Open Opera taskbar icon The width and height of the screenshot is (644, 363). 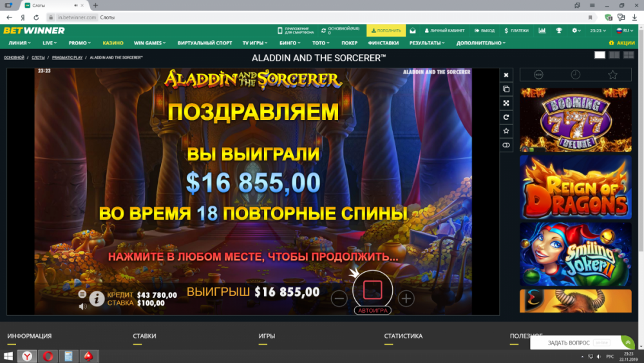(x=48, y=356)
